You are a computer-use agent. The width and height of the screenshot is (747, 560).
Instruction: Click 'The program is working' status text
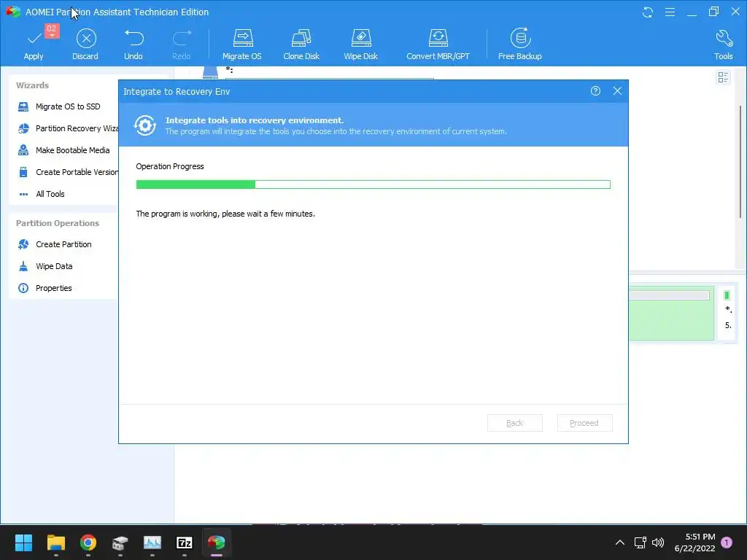[225, 214]
